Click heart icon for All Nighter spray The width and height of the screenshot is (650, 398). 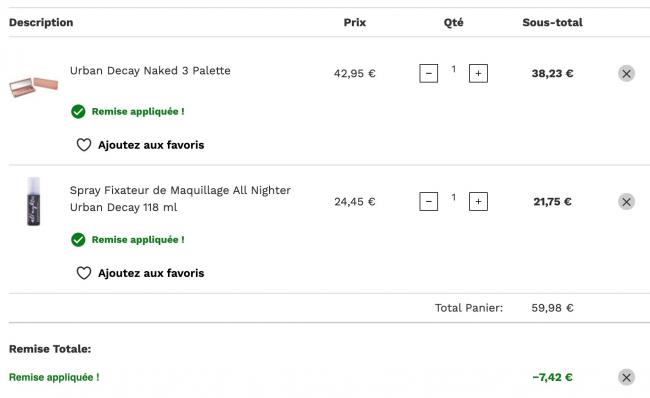[x=84, y=273]
